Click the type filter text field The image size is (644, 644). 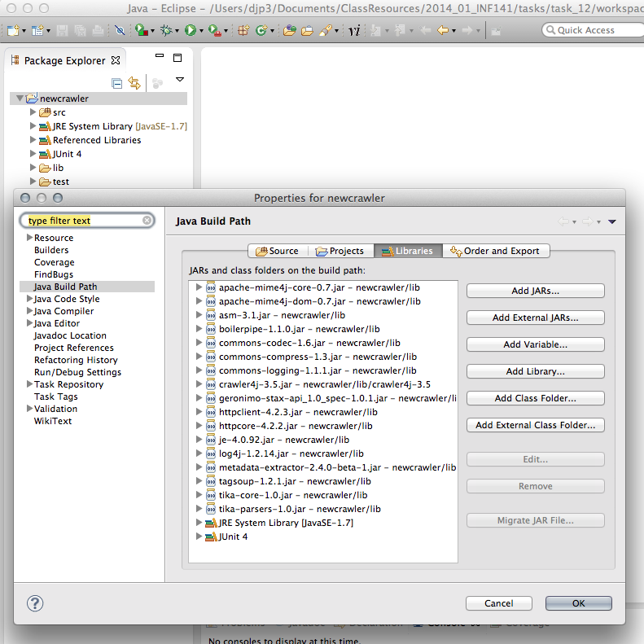86,221
